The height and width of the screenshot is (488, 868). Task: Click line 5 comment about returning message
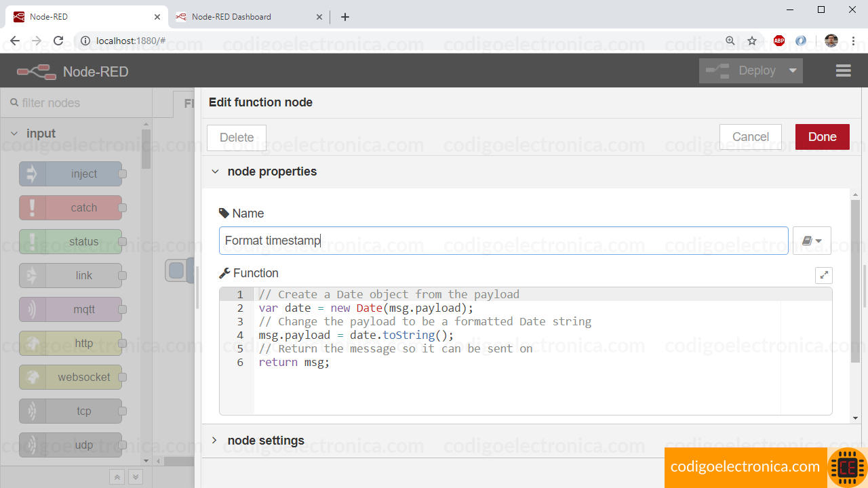point(395,348)
